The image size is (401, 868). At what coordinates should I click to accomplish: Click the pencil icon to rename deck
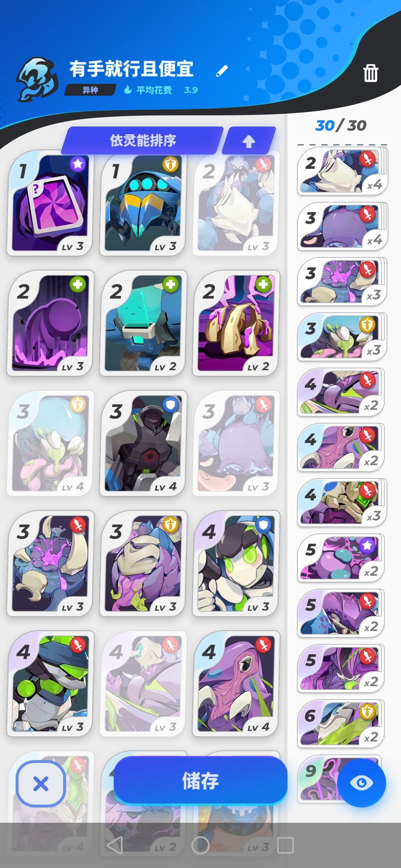pyautogui.click(x=222, y=71)
